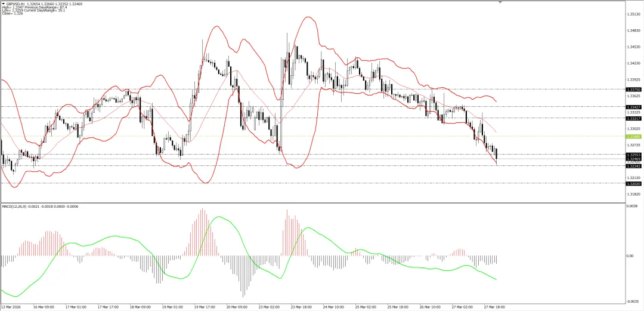Click the 1.33925 price scale value

[634, 79]
